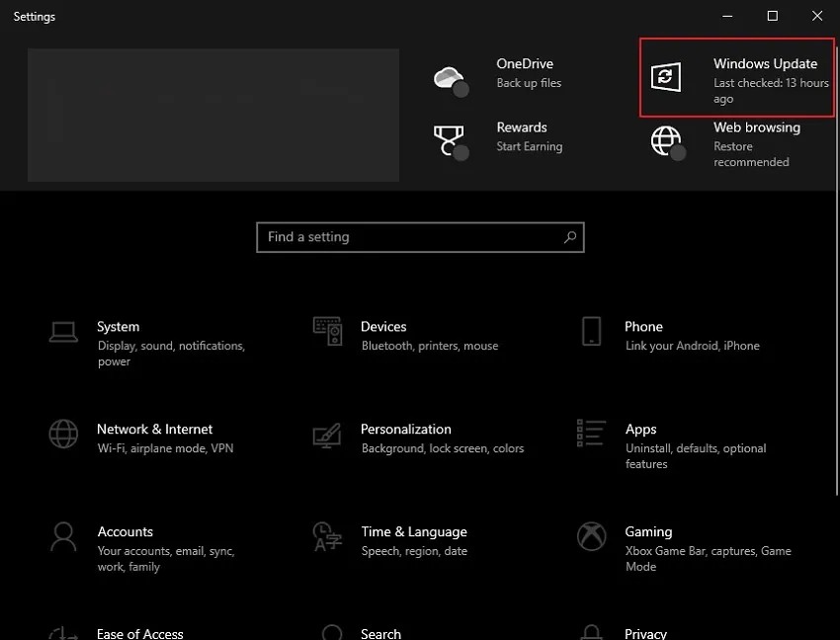840x640 pixels.
Task: Click the Personalization paintbrush icon
Action: (x=327, y=436)
